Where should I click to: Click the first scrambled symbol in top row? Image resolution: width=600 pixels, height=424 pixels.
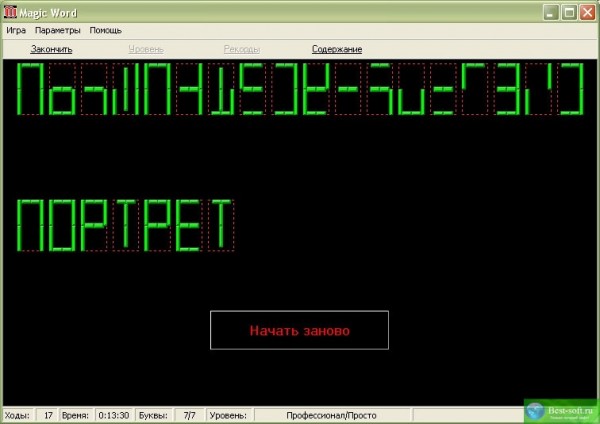[30, 89]
